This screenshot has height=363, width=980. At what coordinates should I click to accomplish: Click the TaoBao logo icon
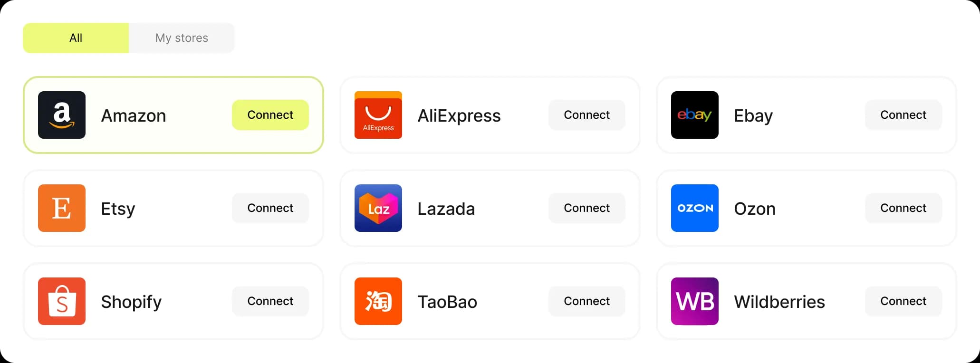tap(378, 301)
